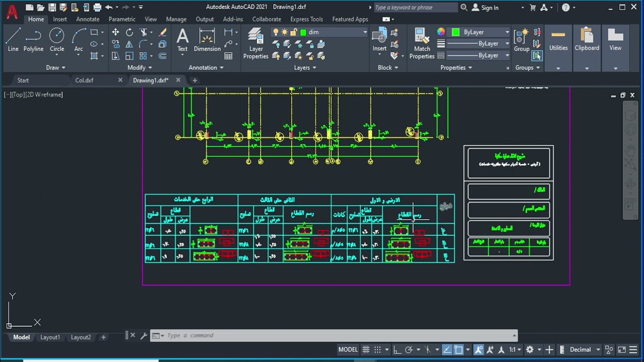644x362 pixels.
Task: Select the Polyline tool
Action: pos(33,40)
